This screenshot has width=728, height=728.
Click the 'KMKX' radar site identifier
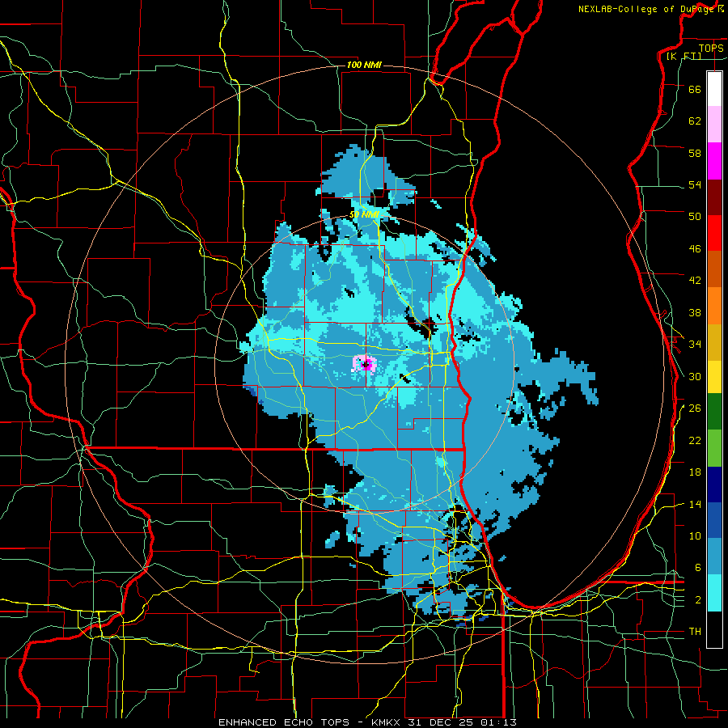pyautogui.click(x=387, y=722)
